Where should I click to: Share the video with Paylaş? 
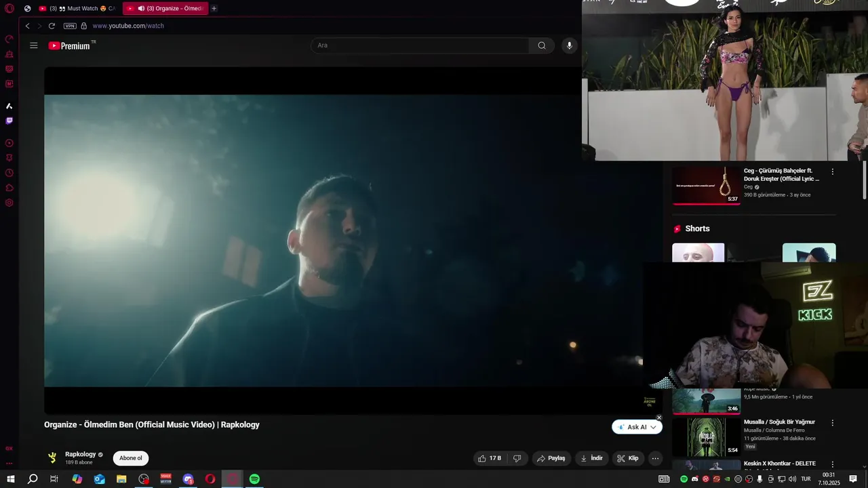tap(551, 458)
